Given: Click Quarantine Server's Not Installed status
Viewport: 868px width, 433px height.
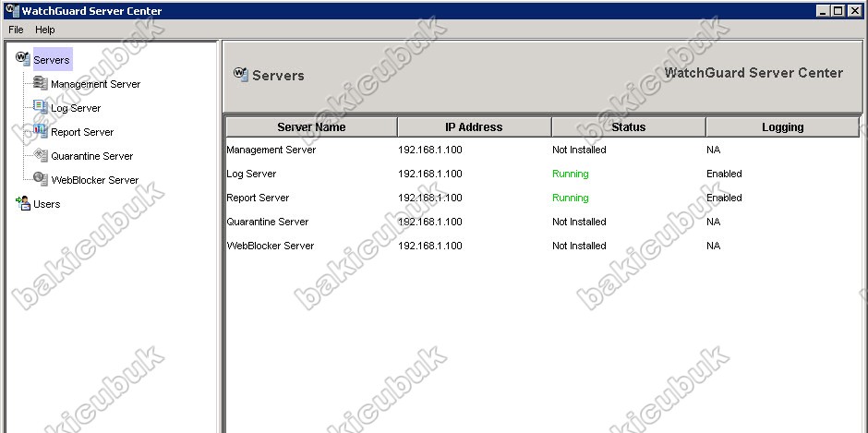Looking at the screenshot, I should coord(579,222).
